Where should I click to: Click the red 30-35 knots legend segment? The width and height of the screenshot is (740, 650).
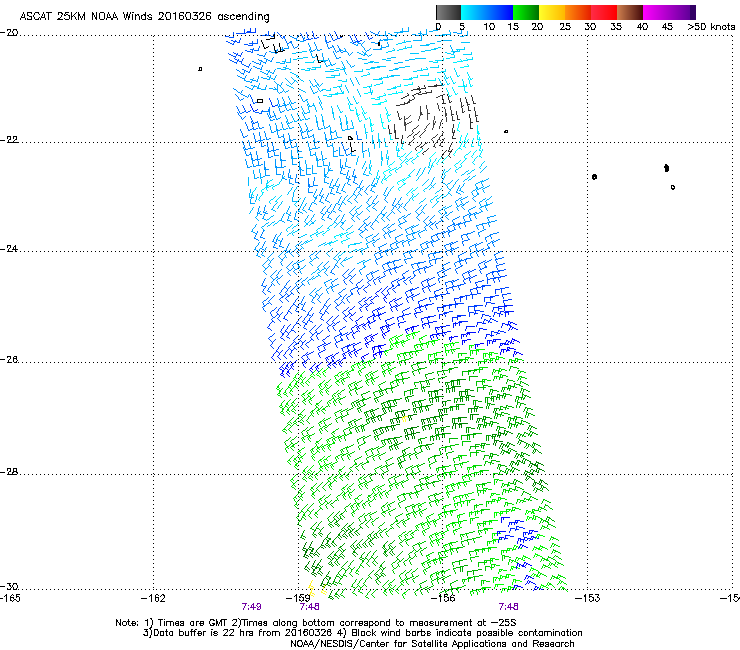(x=604, y=12)
